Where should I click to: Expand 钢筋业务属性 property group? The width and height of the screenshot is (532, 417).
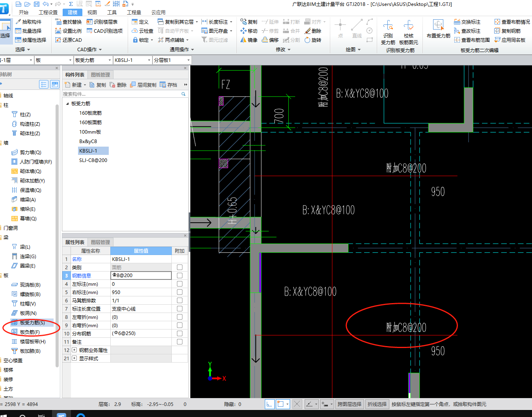pyautogui.click(x=74, y=350)
